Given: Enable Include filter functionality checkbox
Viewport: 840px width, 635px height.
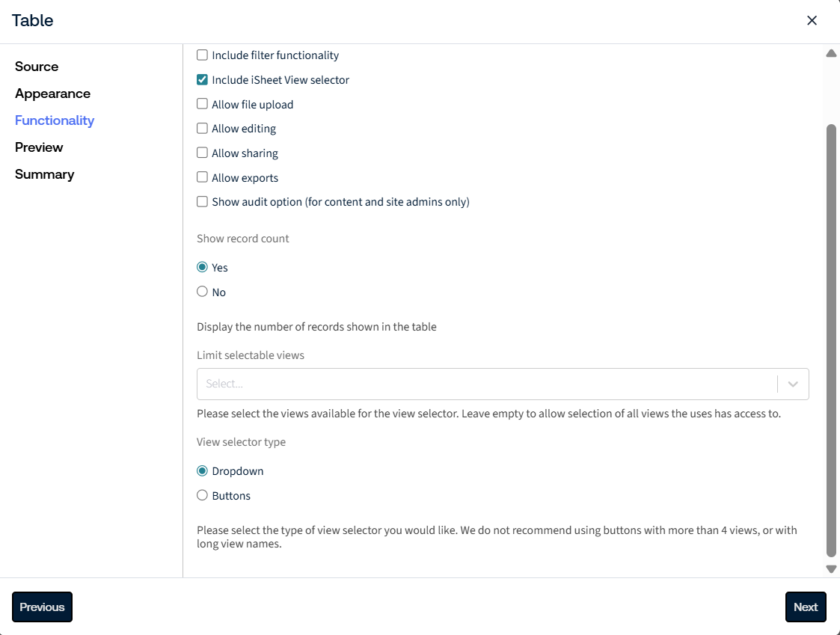Looking at the screenshot, I should coord(202,55).
